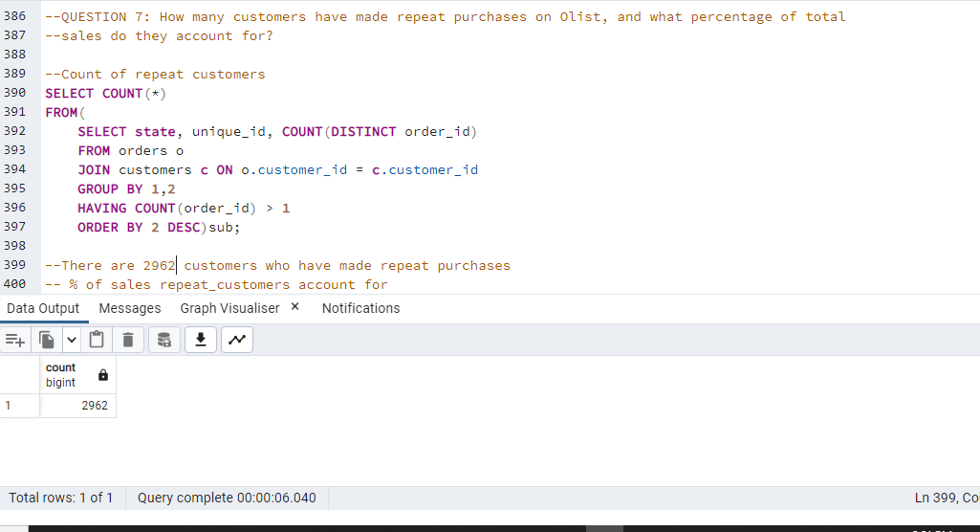Click 'Query complete 00:00:06.040' status text
This screenshot has height=532, width=980.
(x=227, y=498)
